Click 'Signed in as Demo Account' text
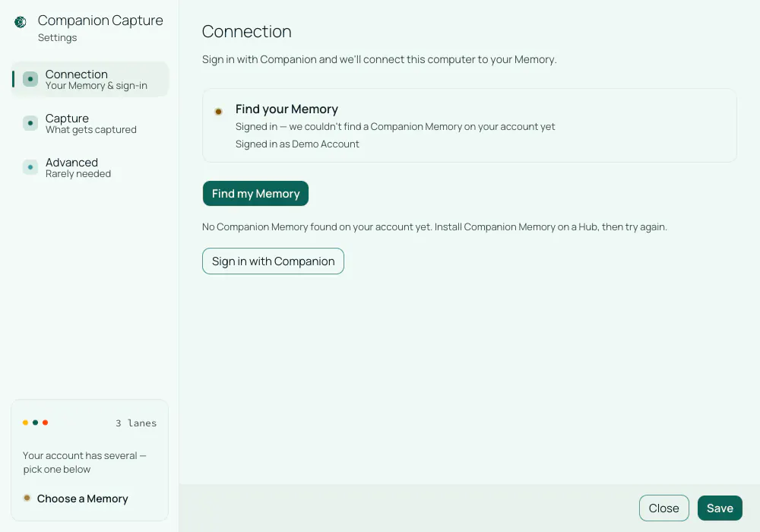Viewport: 760px width, 532px height. [x=297, y=144]
